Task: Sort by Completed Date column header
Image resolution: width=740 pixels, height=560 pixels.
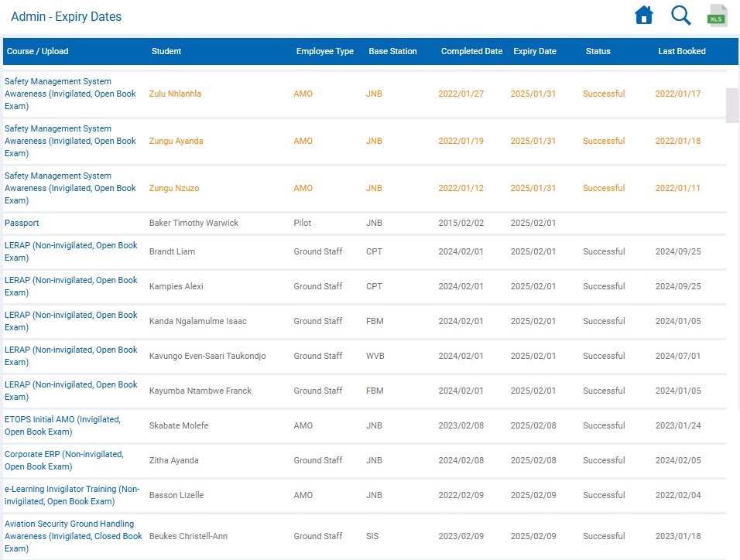Action: pyautogui.click(x=471, y=51)
